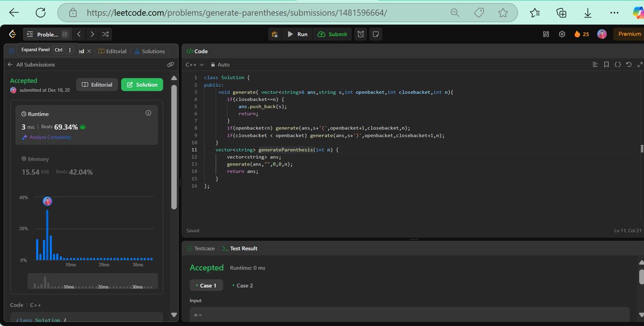Click the avatar marker on chart

[48, 202]
